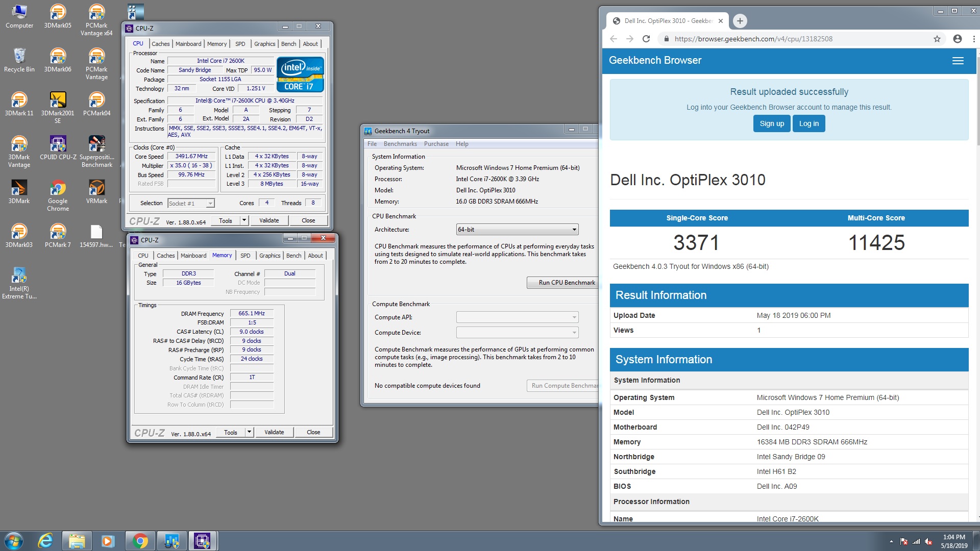Open a new Chrome tab
980x551 pixels.
740,21
